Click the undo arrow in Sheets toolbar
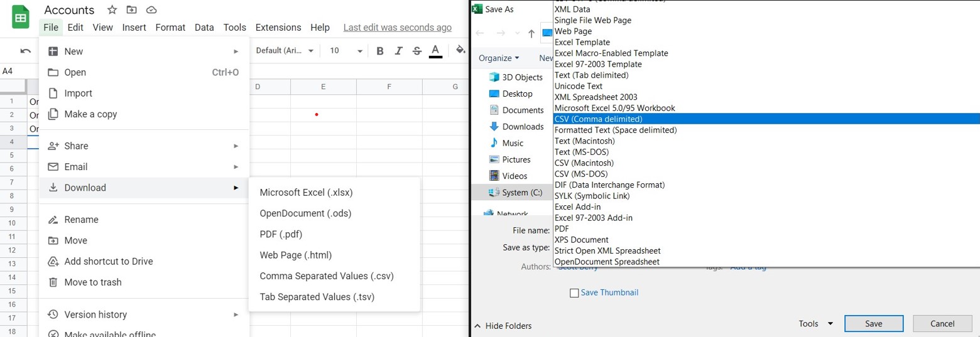 coord(26,51)
